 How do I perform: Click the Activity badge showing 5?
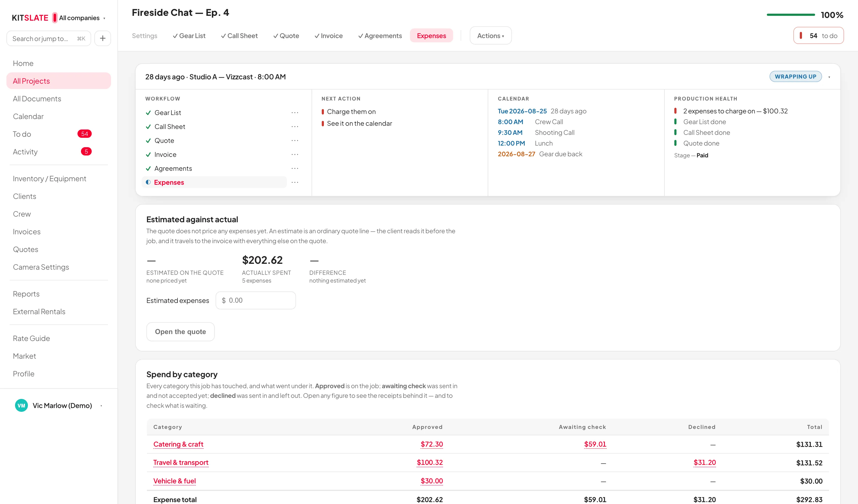pyautogui.click(x=86, y=151)
